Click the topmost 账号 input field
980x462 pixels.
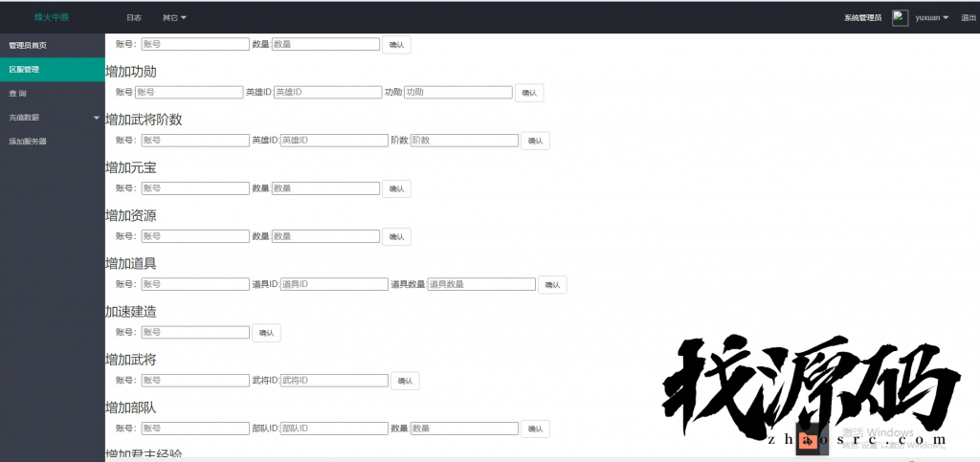click(x=195, y=44)
